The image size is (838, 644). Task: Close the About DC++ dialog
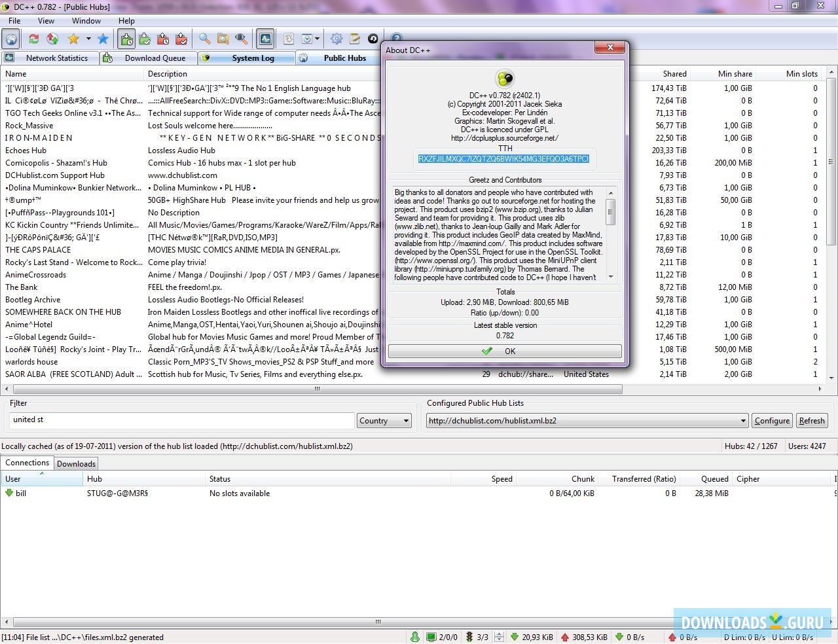(610, 48)
